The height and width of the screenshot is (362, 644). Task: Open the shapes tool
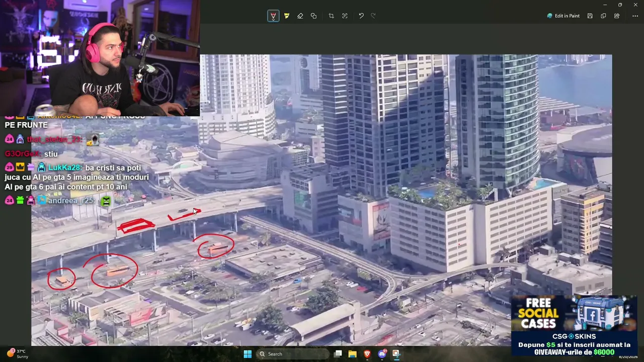[314, 16]
